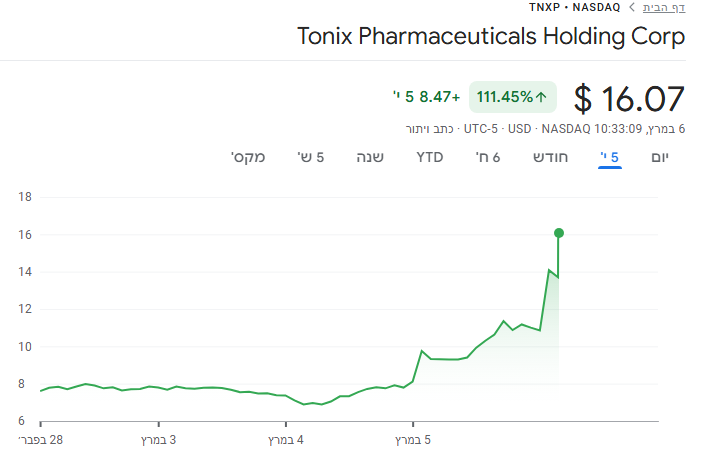Click the green up-arrow in the percent badge
702x458 pixels.
541,97
